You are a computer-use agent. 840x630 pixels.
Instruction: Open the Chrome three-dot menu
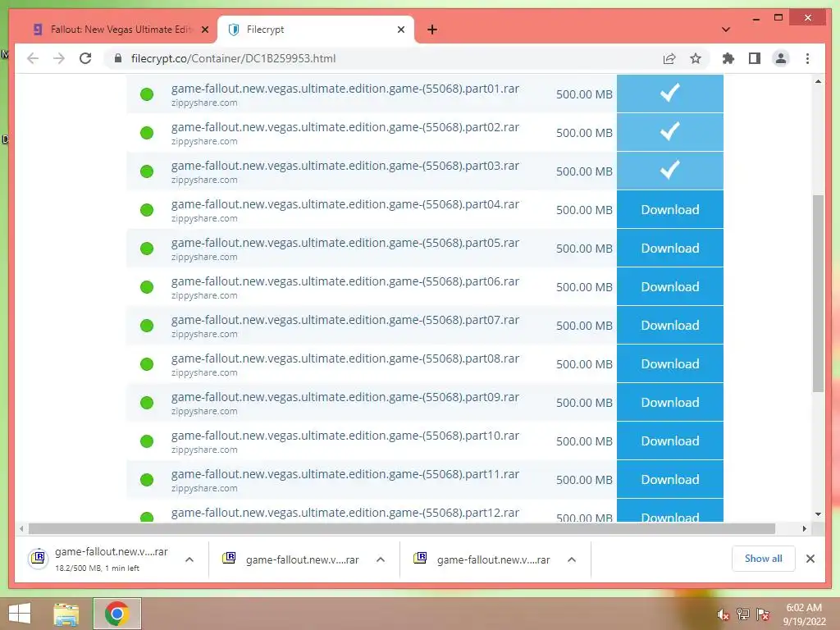(807, 58)
